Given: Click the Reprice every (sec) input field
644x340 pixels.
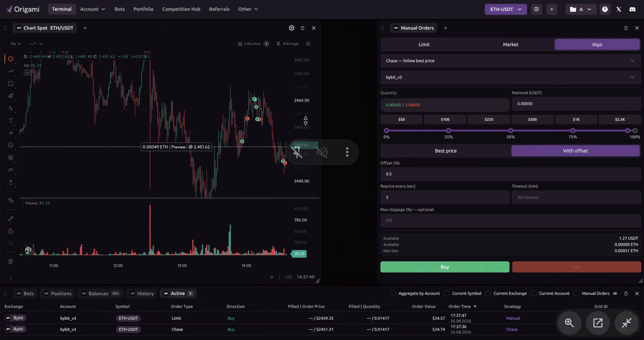Looking at the screenshot, I should tap(445, 197).
